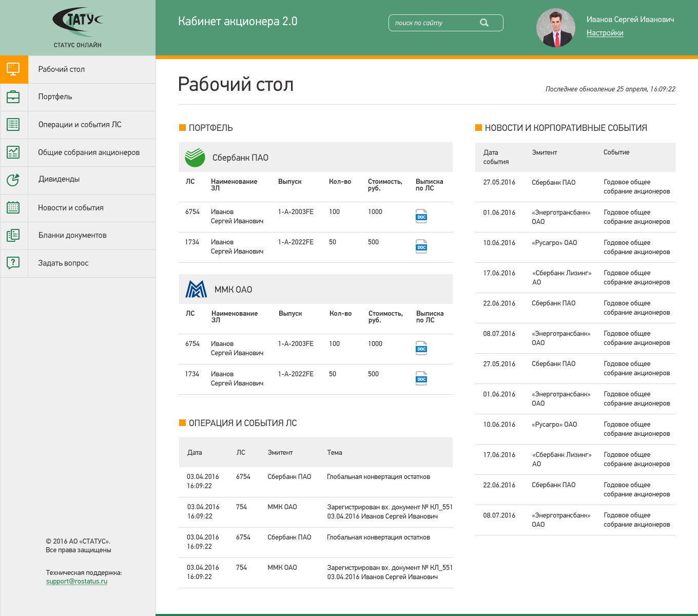Image resolution: width=698 pixels, height=616 pixels.
Task: Click the Общие собрания акционеров chart icon
Action: pyautogui.click(x=13, y=152)
